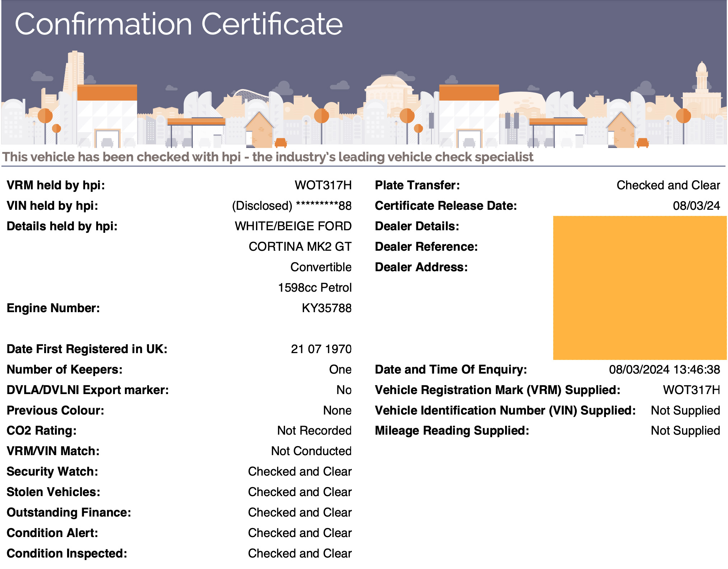
Task: Click the Confirmation Certificate title
Action: click(179, 24)
